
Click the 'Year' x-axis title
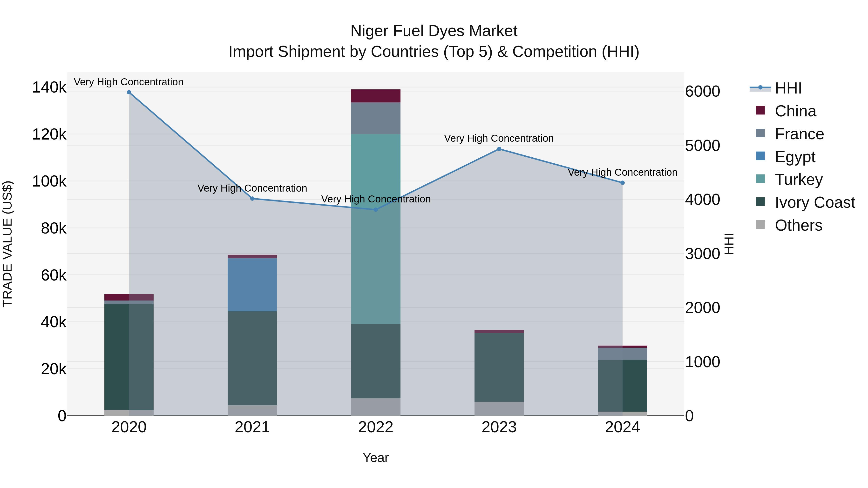pyautogui.click(x=376, y=458)
